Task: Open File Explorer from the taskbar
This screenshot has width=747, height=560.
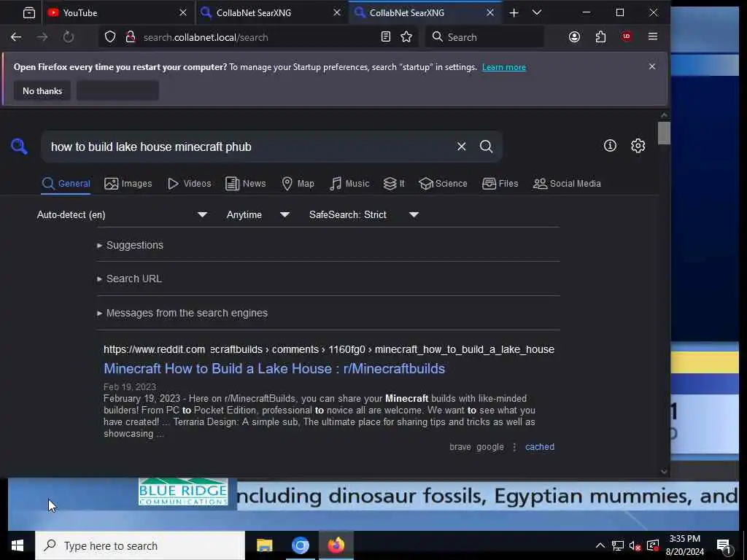Action: (x=264, y=545)
